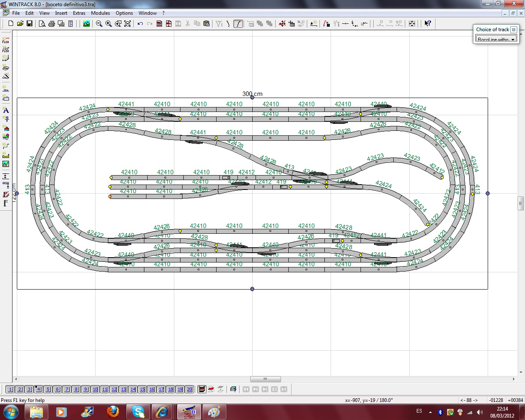Image resolution: width=525 pixels, height=420 pixels.
Task: Click the Save diskette icon
Action: click(x=30, y=24)
